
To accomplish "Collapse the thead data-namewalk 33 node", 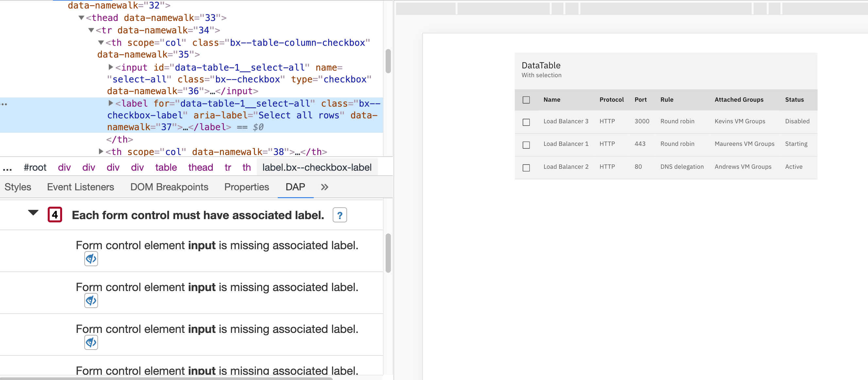I will (x=81, y=18).
